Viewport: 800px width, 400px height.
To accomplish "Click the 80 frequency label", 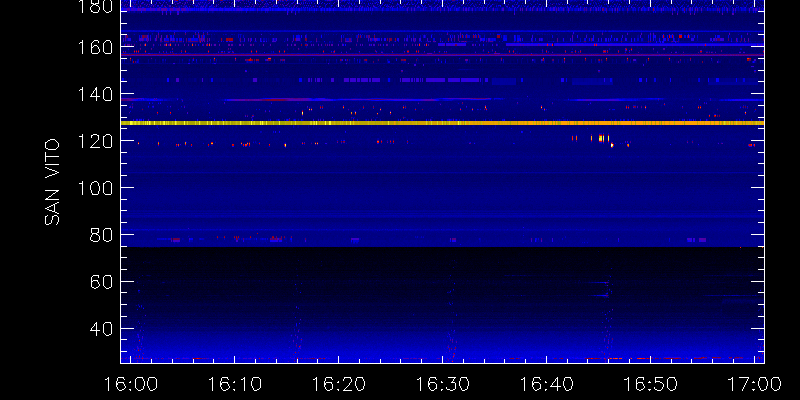I will pyautogui.click(x=101, y=235).
